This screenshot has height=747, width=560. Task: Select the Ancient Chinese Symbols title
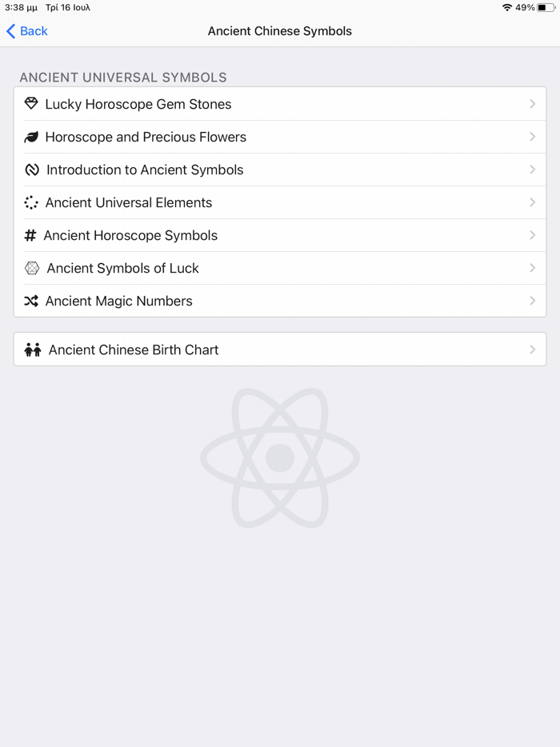(279, 30)
